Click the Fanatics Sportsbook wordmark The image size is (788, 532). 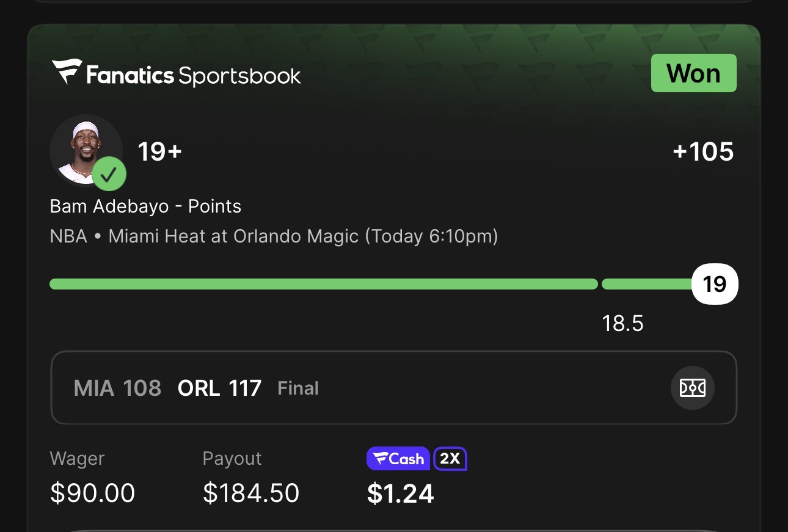click(194, 76)
